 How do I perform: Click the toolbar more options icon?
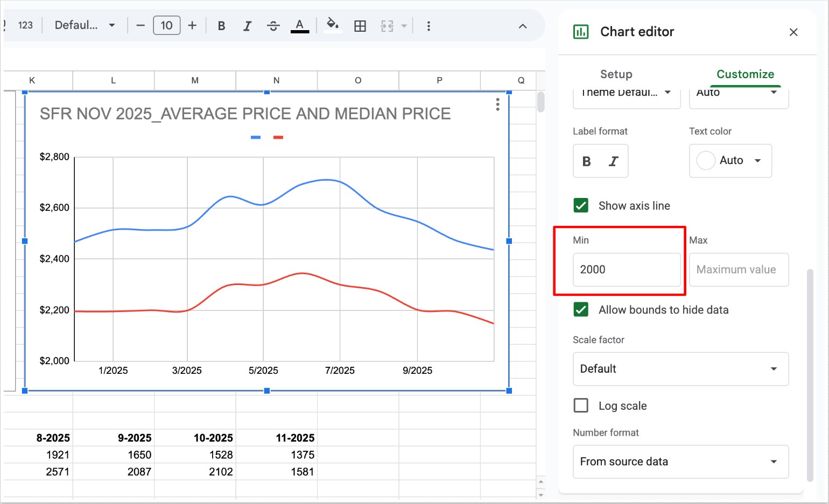[x=428, y=26]
